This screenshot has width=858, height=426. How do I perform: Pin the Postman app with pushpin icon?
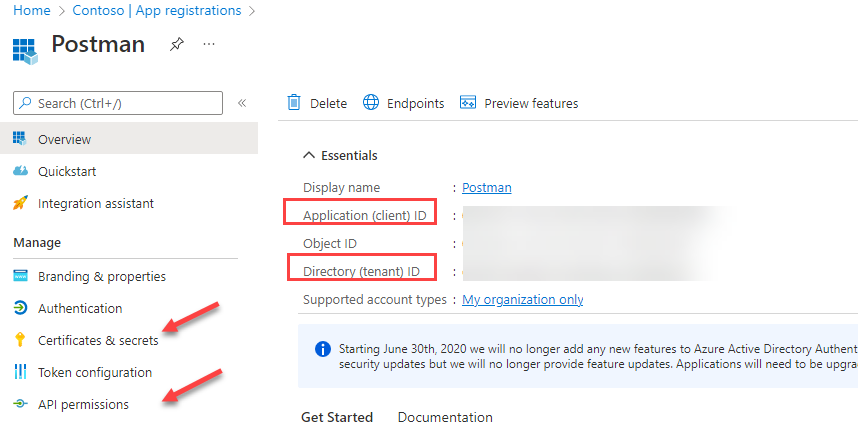176,44
